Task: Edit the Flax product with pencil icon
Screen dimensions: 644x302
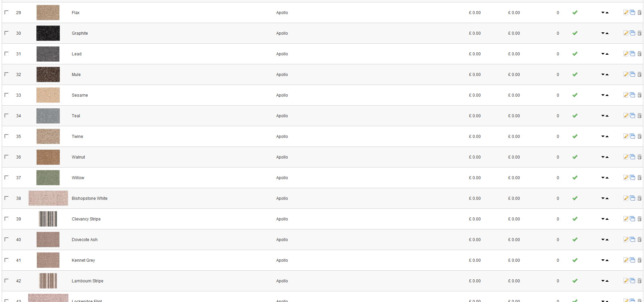Action: coord(626,13)
